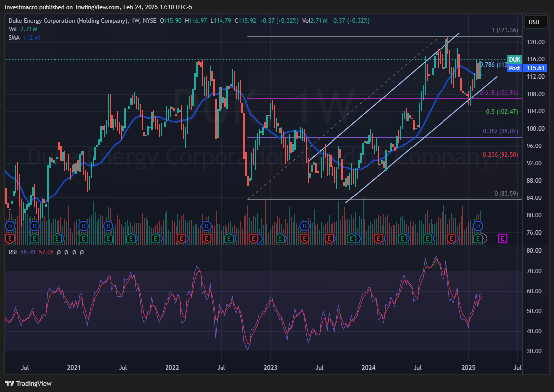Select the Fibonacci label 0.382 (98.02)
This screenshot has height=392, width=554.
(500, 131)
